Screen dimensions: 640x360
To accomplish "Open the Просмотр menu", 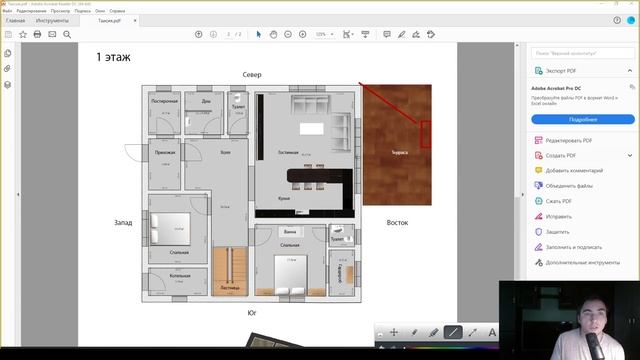I will click(60, 11).
